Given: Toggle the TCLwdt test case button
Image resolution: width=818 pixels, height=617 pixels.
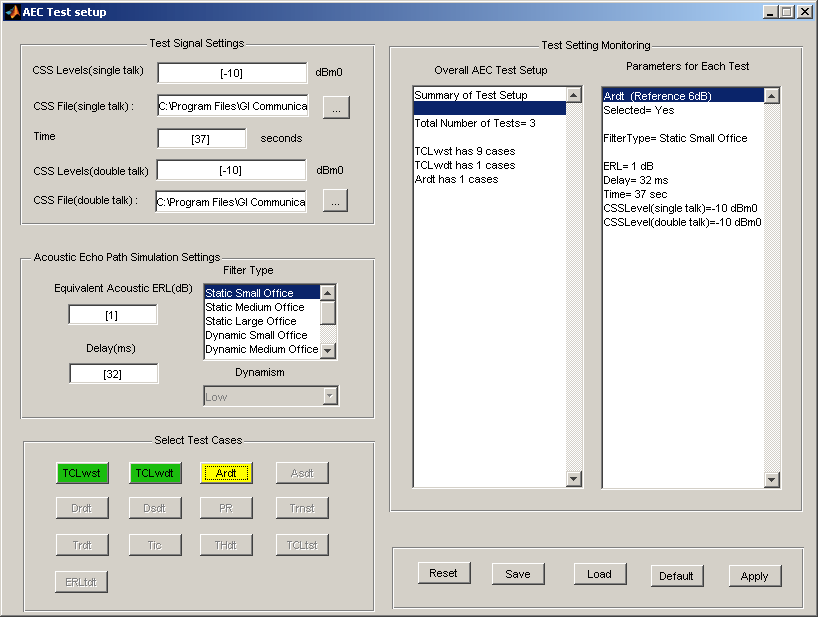Looking at the screenshot, I should [x=155, y=473].
